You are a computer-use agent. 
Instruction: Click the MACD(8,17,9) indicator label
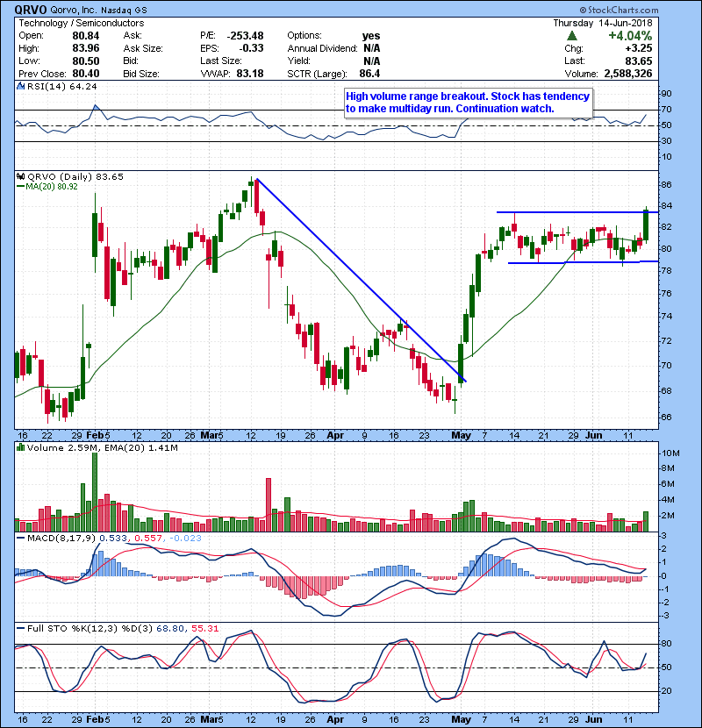pos(61,538)
